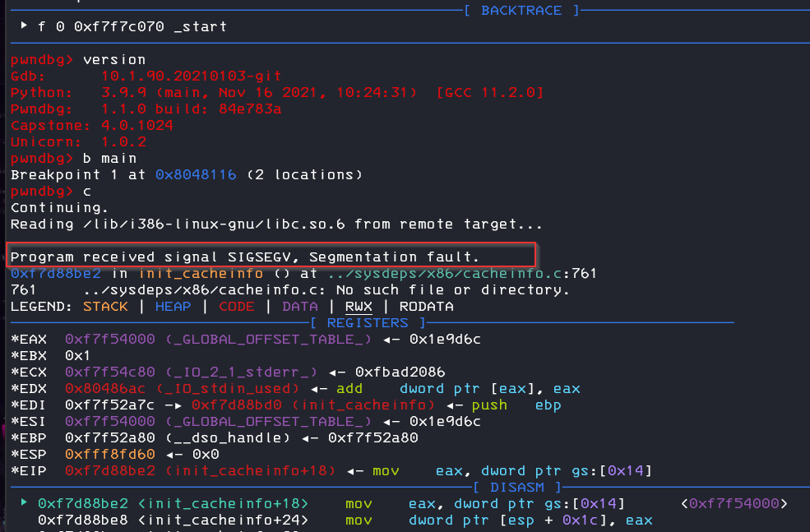The image size is (810, 532).
Task: Click the left arrow after EIP symbol
Action: (x=355, y=472)
